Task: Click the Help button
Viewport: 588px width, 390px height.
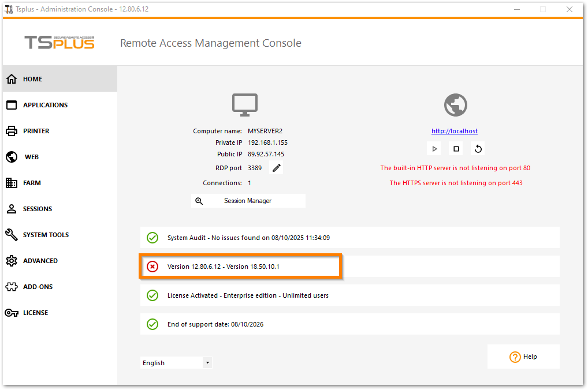Action: 523,357
